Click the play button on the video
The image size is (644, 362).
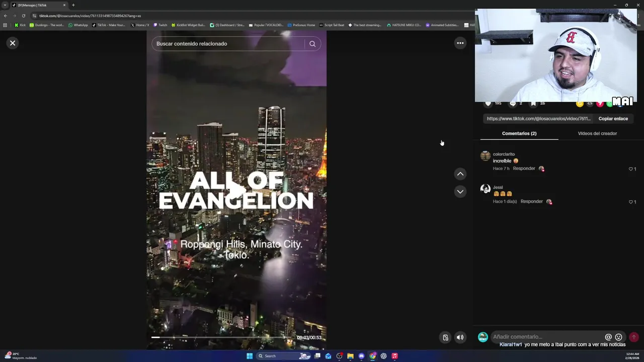tap(236, 190)
